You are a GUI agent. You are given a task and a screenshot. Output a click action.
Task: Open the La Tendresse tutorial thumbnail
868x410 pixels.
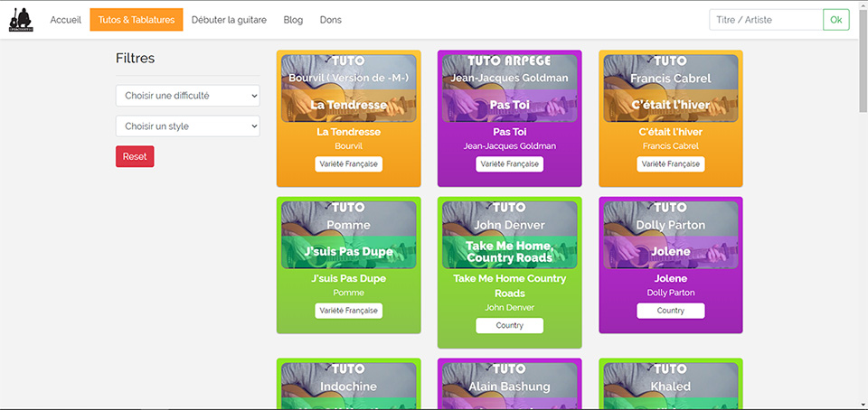pos(349,89)
